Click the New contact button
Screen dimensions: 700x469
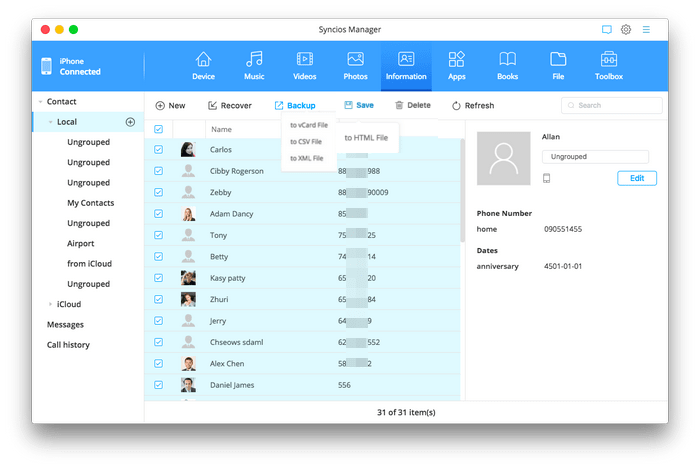tap(170, 105)
